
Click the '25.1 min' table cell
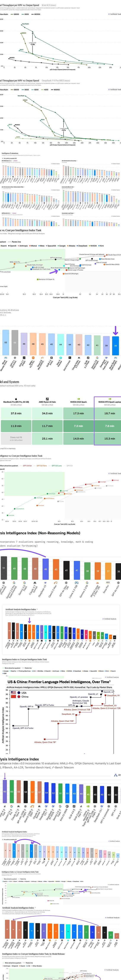47,439
